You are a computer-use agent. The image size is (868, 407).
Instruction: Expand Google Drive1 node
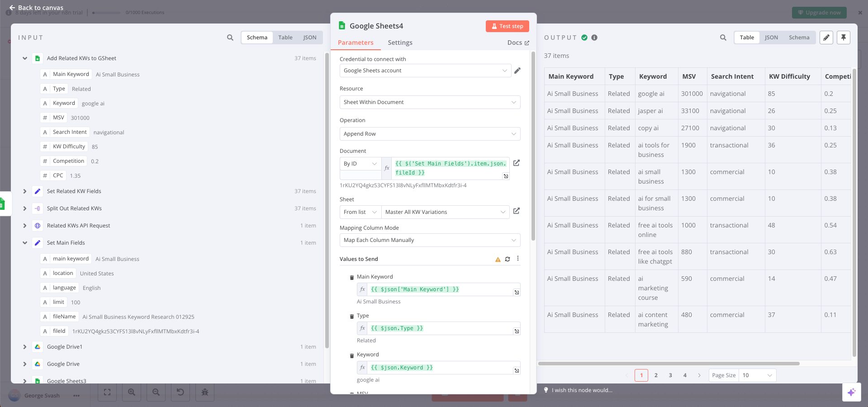(25, 347)
